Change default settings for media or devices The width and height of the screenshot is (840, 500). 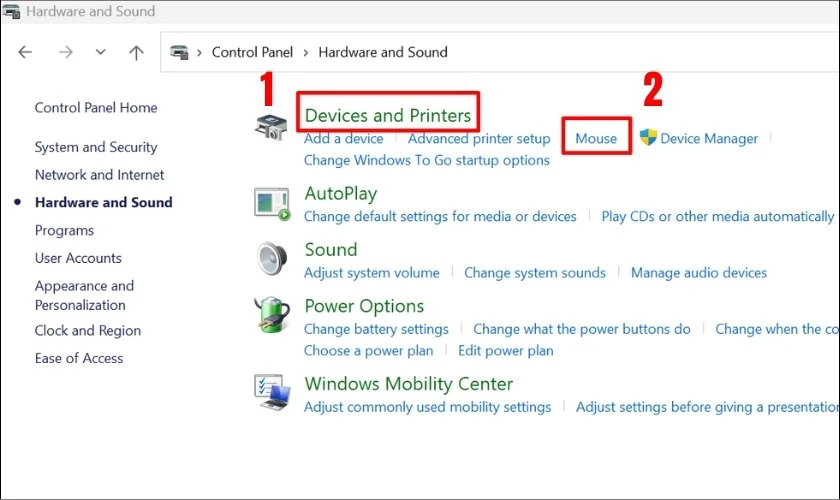440,217
